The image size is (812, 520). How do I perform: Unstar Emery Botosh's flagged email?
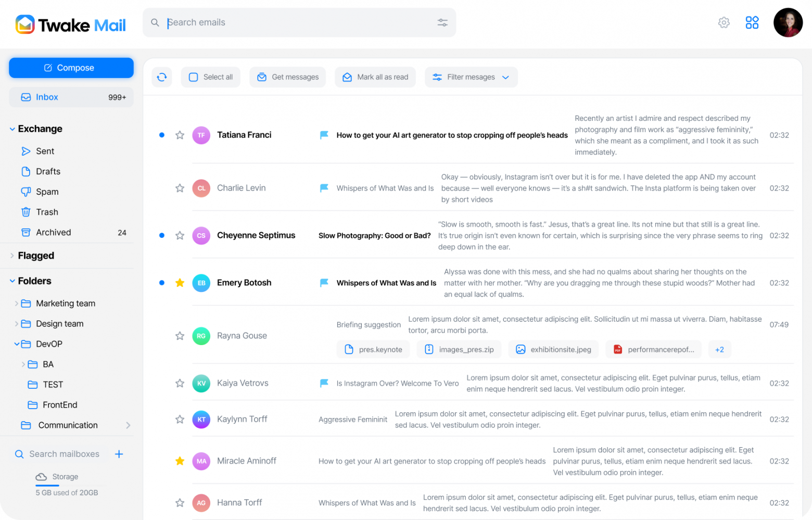(x=180, y=283)
